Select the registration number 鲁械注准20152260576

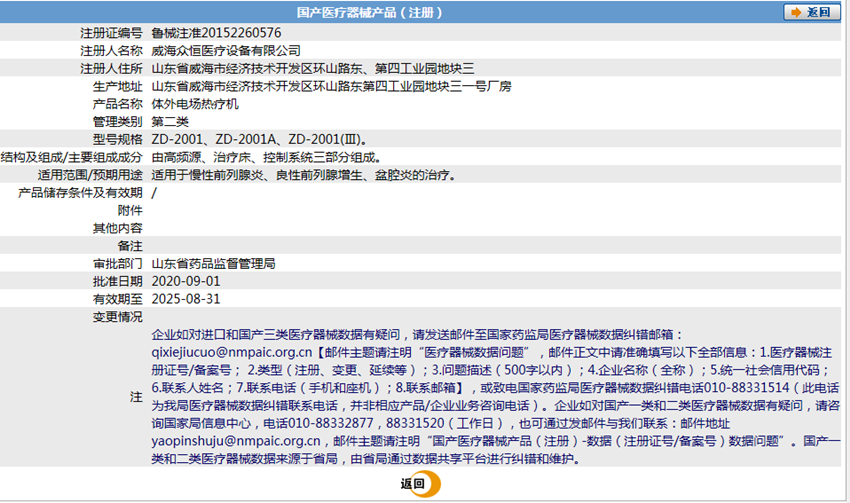216,33
